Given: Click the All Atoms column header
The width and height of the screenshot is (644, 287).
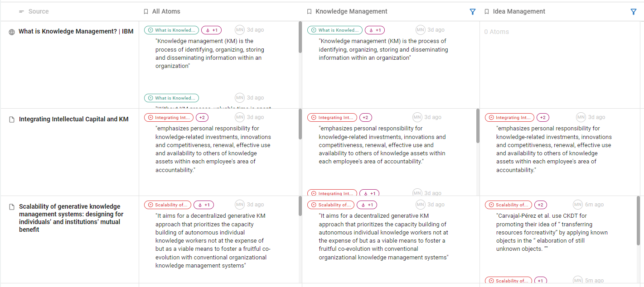Looking at the screenshot, I should click(166, 12).
